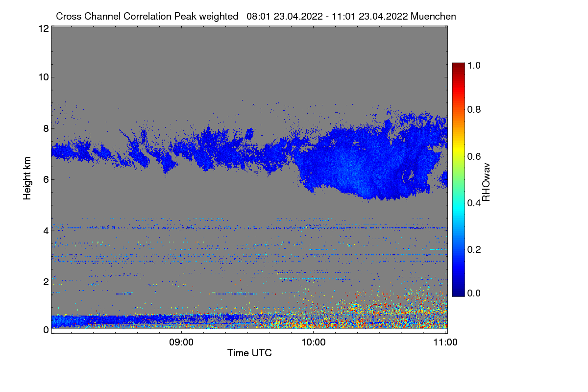Click the height tick label '12'
588x392 pixels.
43,28
